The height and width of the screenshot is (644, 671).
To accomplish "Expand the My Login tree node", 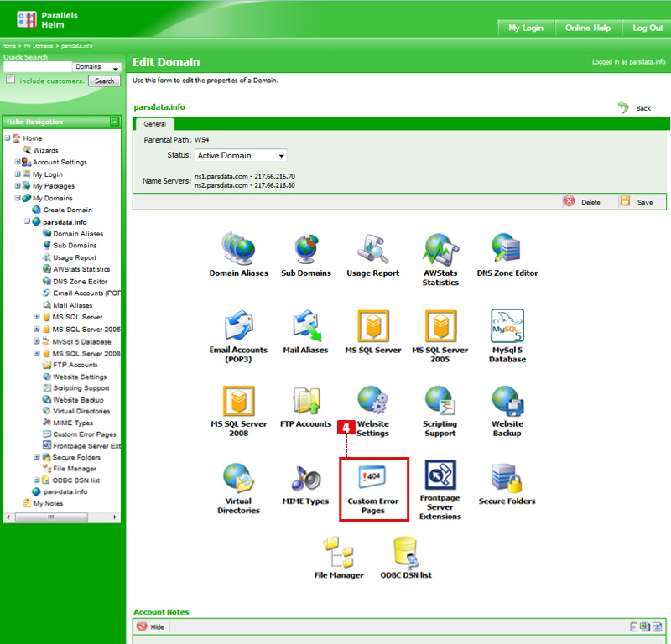I will 18,174.
